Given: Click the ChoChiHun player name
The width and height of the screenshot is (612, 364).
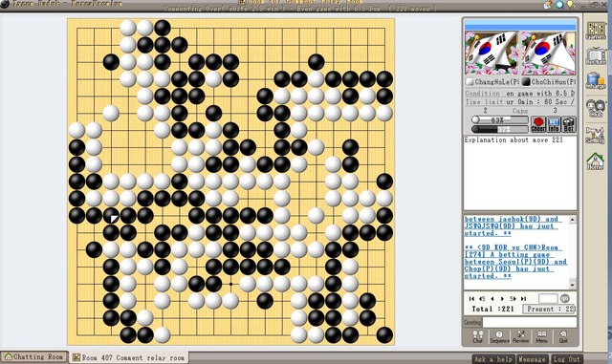Looking at the screenshot, I should (x=554, y=82).
